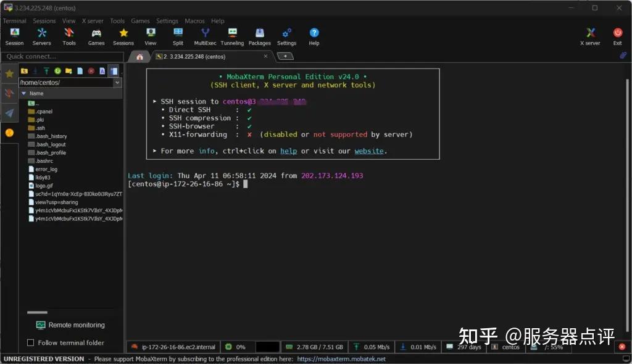The image size is (632, 364).
Task: Open the sidebar Sftp orange globe icon
Action: pyautogui.click(x=9, y=133)
